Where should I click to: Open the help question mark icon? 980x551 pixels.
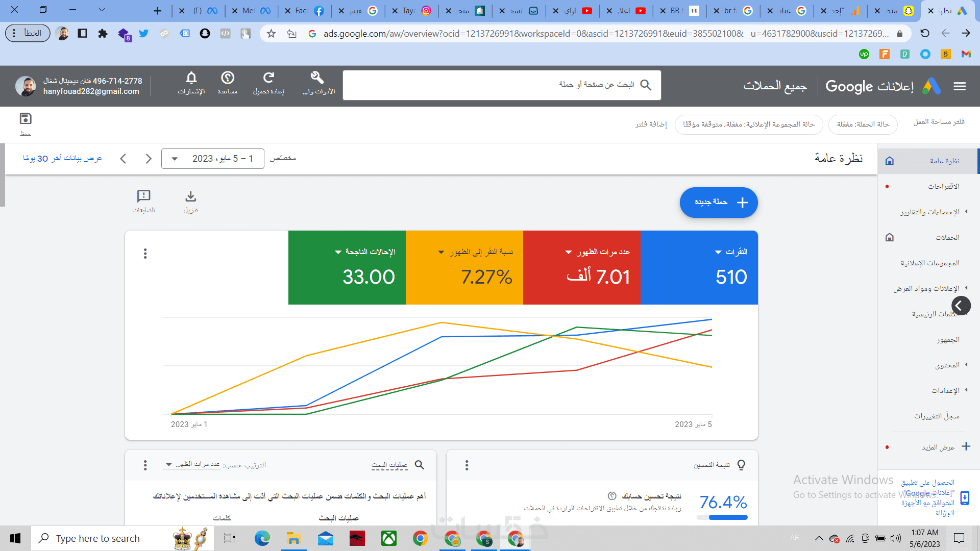click(x=228, y=78)
